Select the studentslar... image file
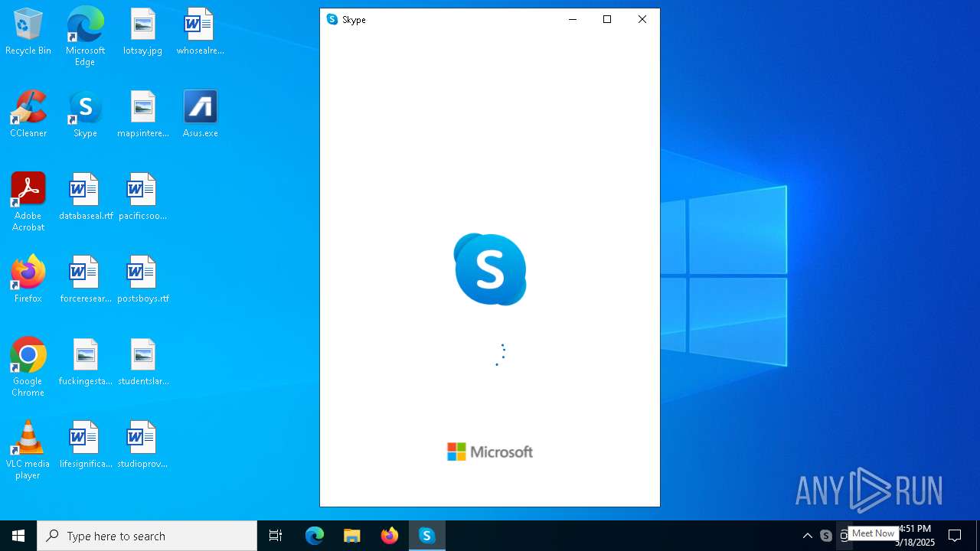Viewport: 980px width, 551px height. click(142, 363)
